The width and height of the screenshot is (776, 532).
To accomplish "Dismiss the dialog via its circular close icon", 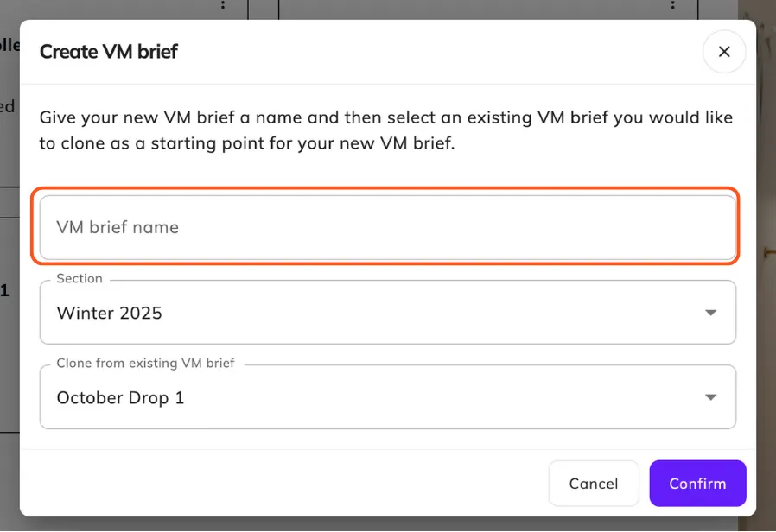I will pyautogui.click(x=724, y=52).
